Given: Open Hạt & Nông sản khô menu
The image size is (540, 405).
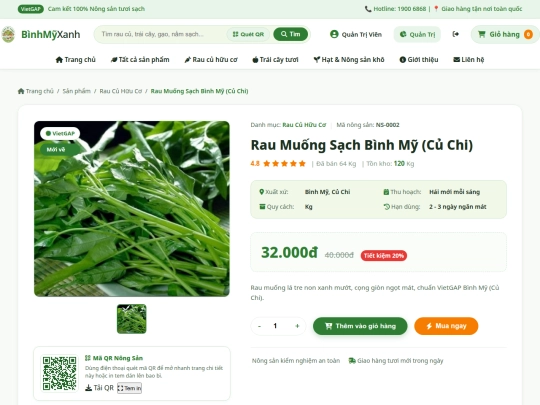Looking at the screenshot, I should point(349,60).
